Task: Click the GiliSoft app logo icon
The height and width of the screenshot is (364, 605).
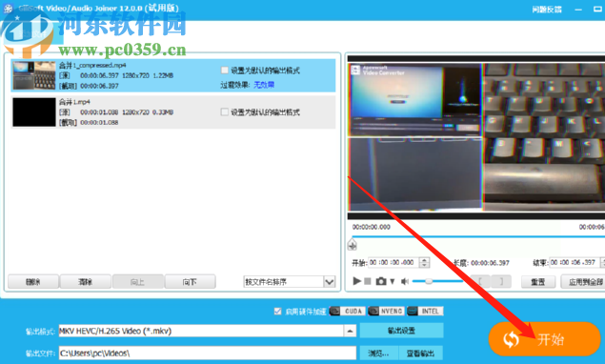Action: (8, 9)
